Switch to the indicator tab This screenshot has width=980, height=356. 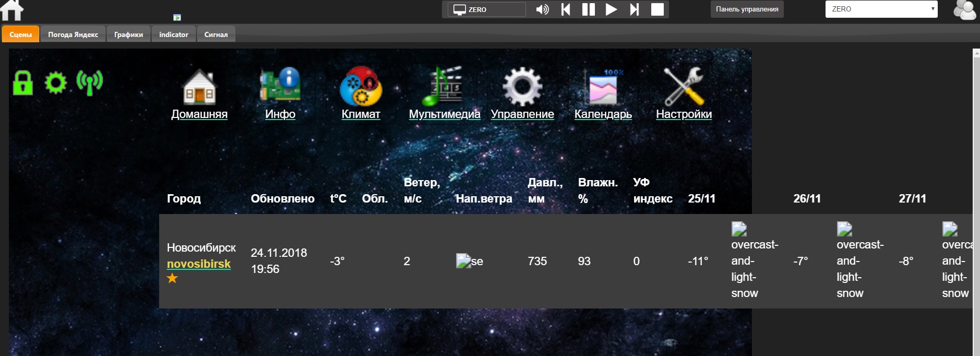tap(174, 34)
